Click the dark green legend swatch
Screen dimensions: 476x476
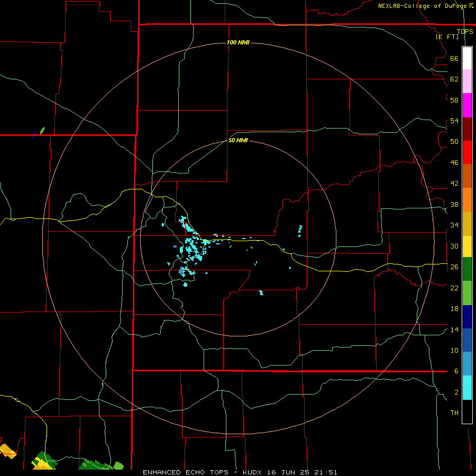[x=467, y=269]
